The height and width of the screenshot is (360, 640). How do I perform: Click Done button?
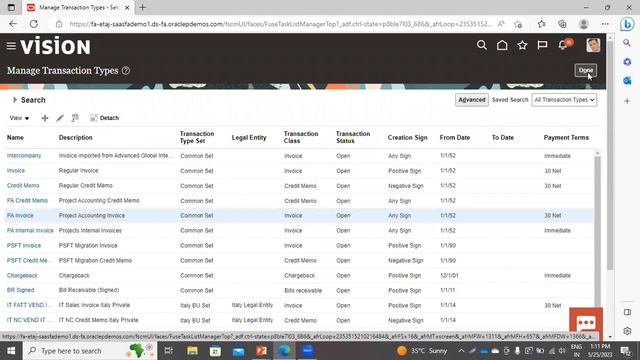(x=586, y=70)
